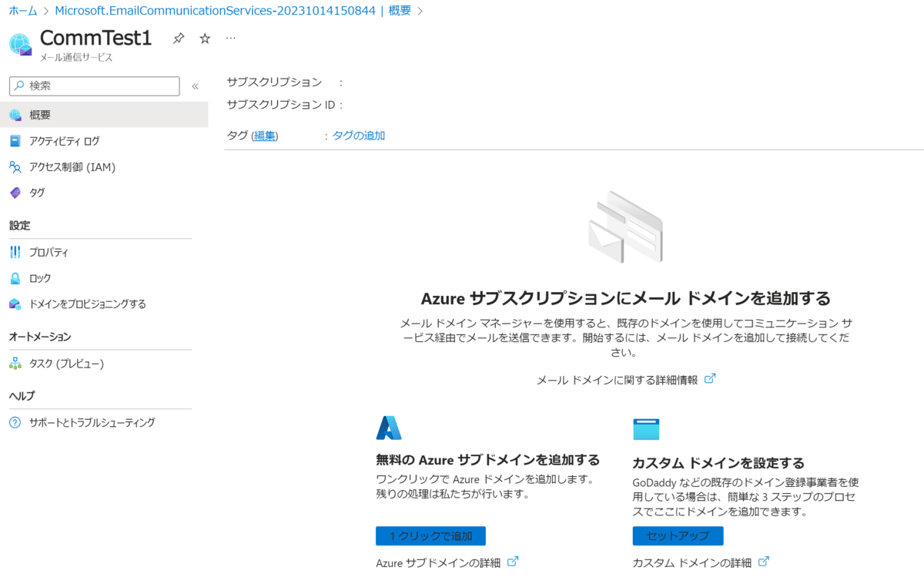Mark CommTest1 as a favorite with the star
The height and width of the screenshot is (584, 924).
(205, 39)
